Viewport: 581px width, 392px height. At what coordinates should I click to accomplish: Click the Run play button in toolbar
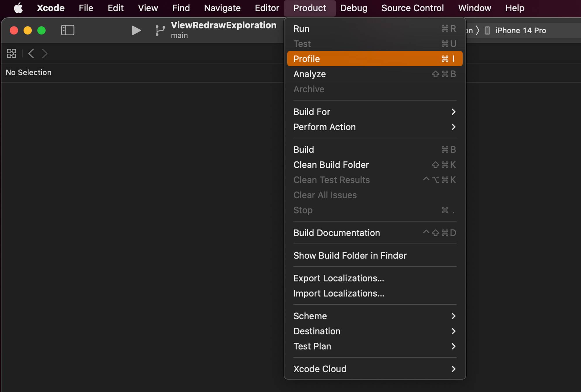[136, 30]
